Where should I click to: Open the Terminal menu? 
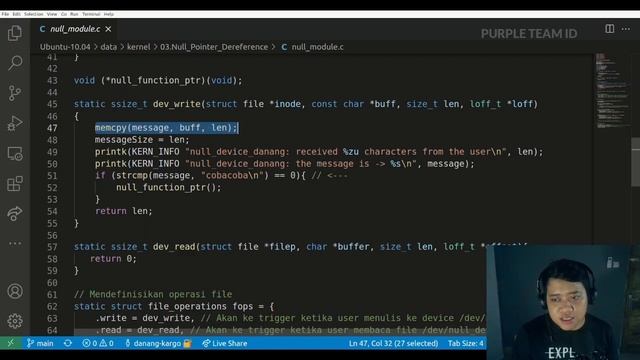tap(91, 14)
